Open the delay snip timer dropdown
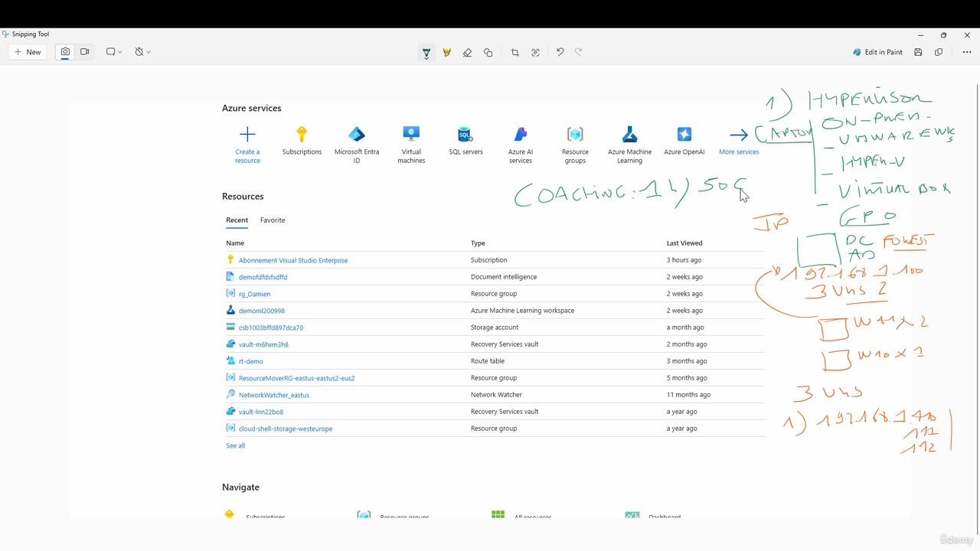 [x=142, y=52]
